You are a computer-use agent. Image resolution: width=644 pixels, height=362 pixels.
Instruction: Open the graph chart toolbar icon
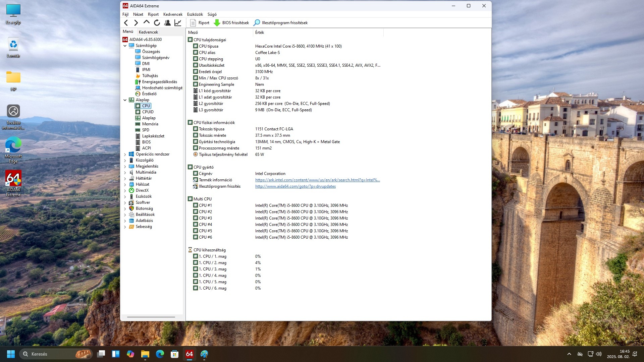coord(178,23)
